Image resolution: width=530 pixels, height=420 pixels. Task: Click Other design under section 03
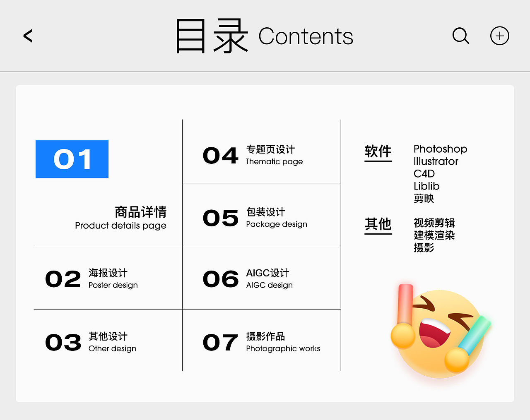coord(112,348)
